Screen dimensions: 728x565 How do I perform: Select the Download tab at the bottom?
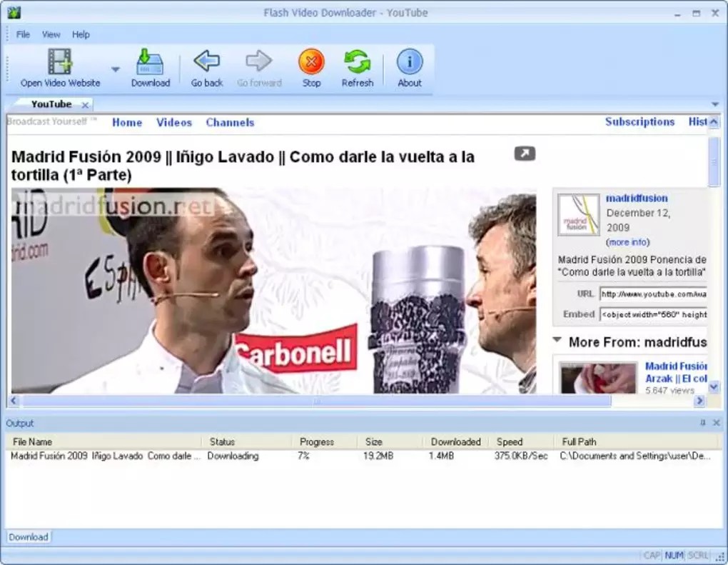(29, 537)
